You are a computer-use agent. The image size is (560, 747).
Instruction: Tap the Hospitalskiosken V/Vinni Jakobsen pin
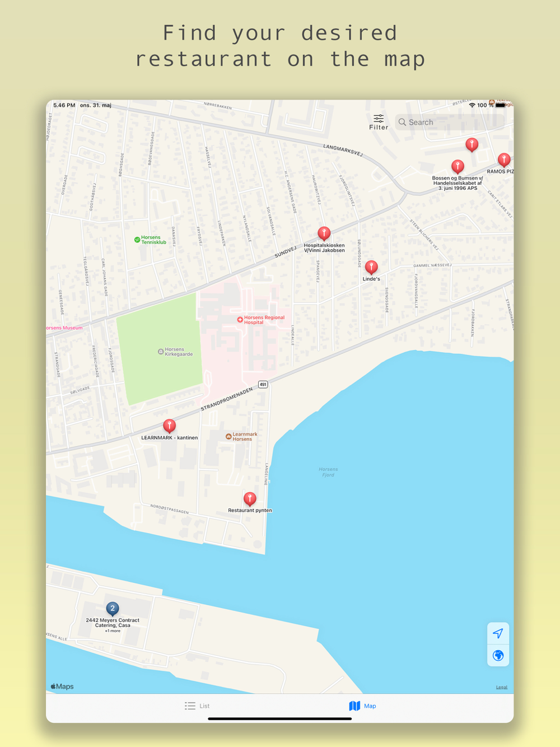[x=324, y=234]
